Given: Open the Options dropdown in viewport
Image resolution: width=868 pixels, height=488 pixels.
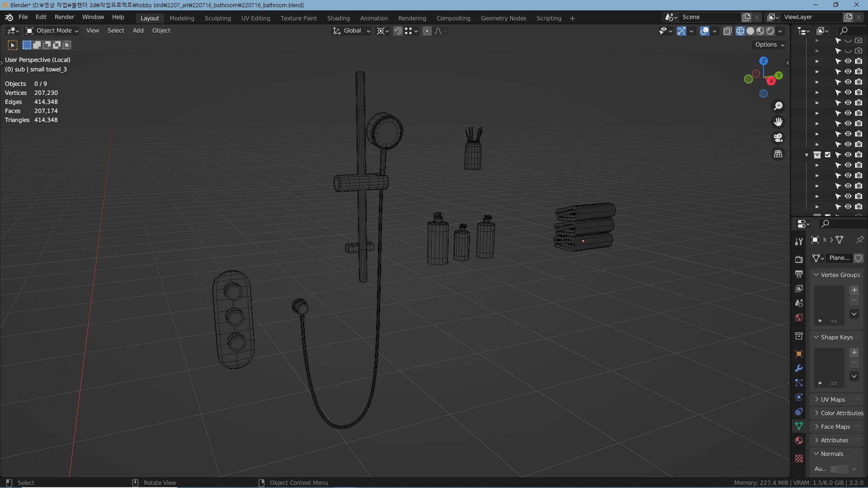Looking at the screenshot, I should coord(769,45).
